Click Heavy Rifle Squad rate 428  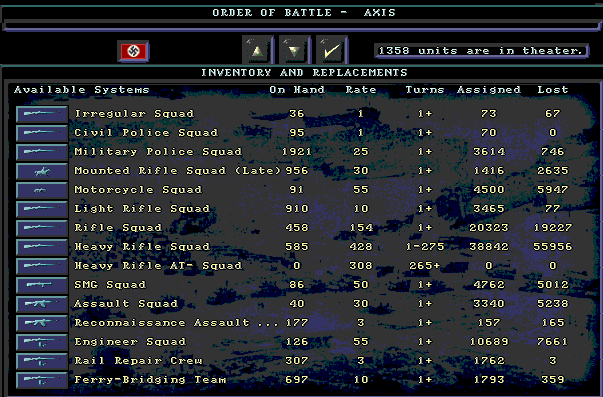click(x=361, y=247)
